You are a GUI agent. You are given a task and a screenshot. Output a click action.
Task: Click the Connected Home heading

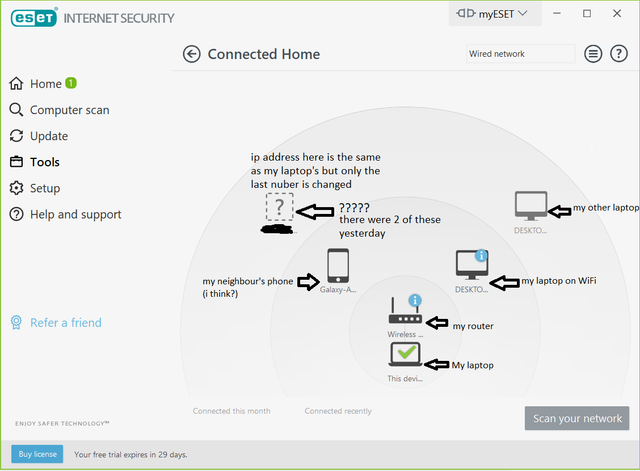[x=264, y=54]
